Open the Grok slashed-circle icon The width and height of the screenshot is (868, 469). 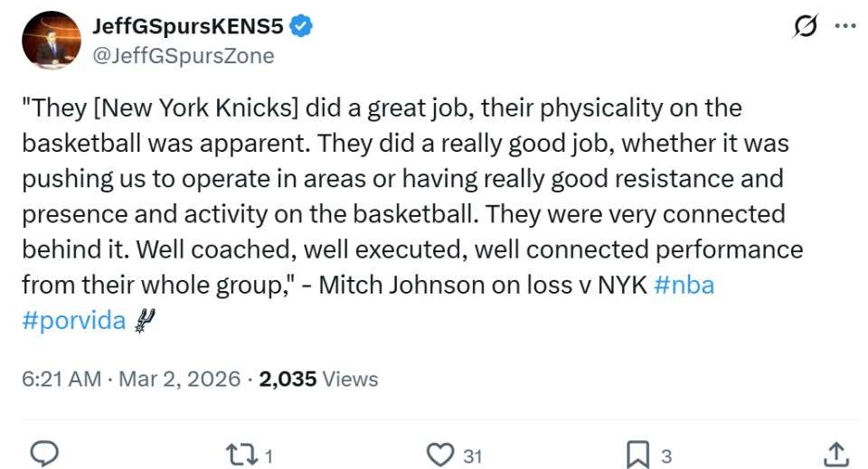(805, 28)
